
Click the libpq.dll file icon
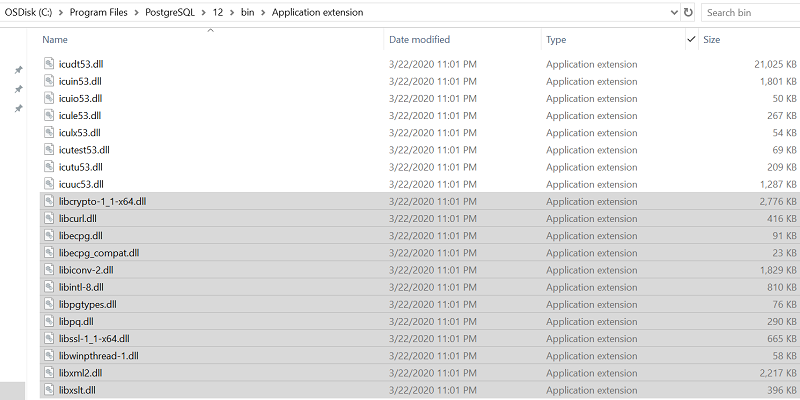point(48,321)
